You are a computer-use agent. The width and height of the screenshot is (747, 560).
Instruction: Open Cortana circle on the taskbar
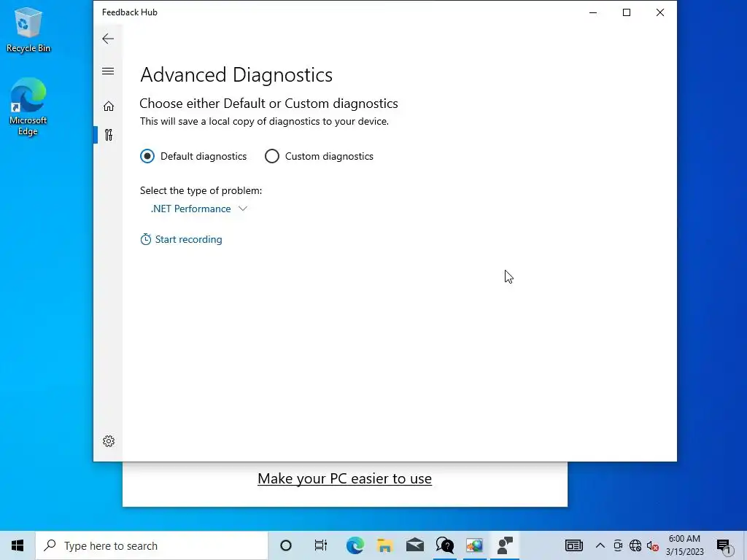pyautogui.click(x=286, y=545)
